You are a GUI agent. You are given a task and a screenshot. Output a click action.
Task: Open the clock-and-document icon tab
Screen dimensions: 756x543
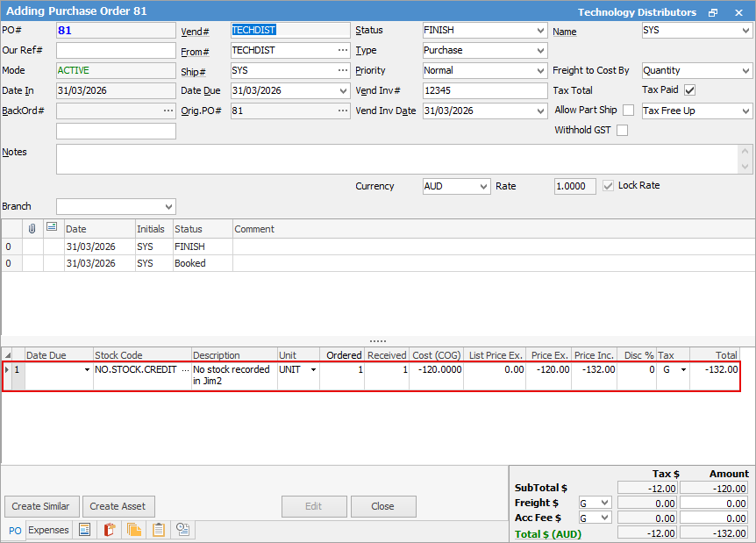pyautogui.click(x=183, y=530)
